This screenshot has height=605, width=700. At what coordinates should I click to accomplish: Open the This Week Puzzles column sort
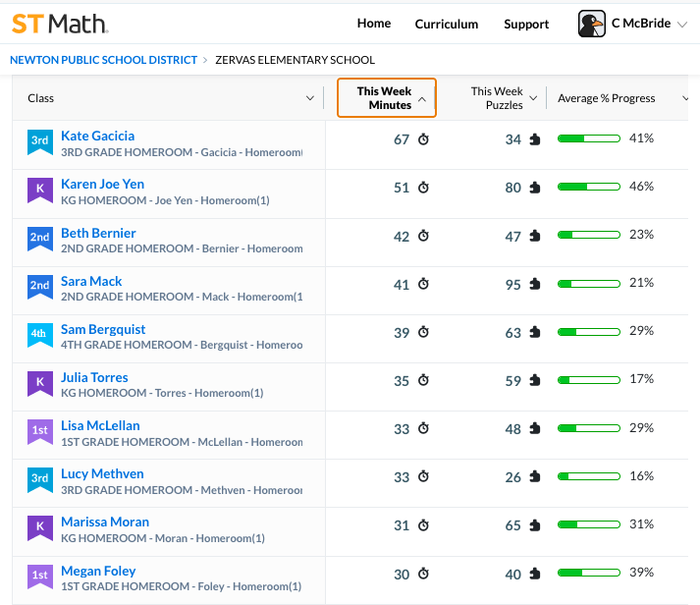[533, 98]
